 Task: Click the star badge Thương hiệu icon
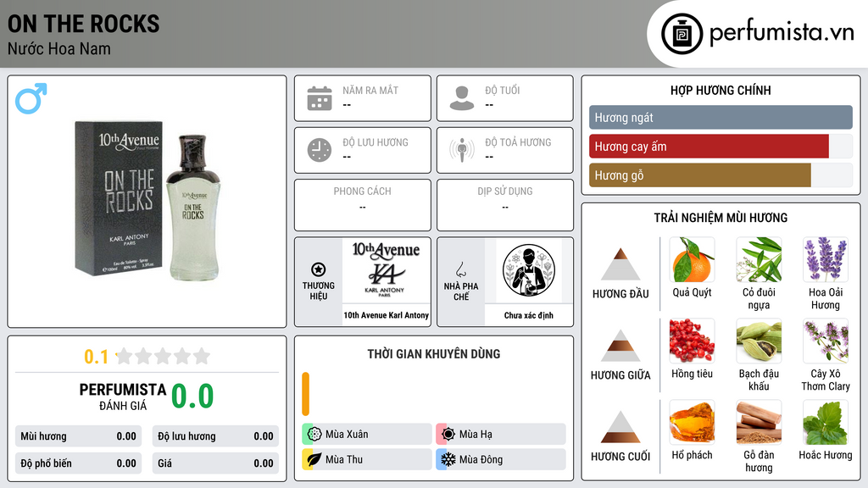point(319,269)
